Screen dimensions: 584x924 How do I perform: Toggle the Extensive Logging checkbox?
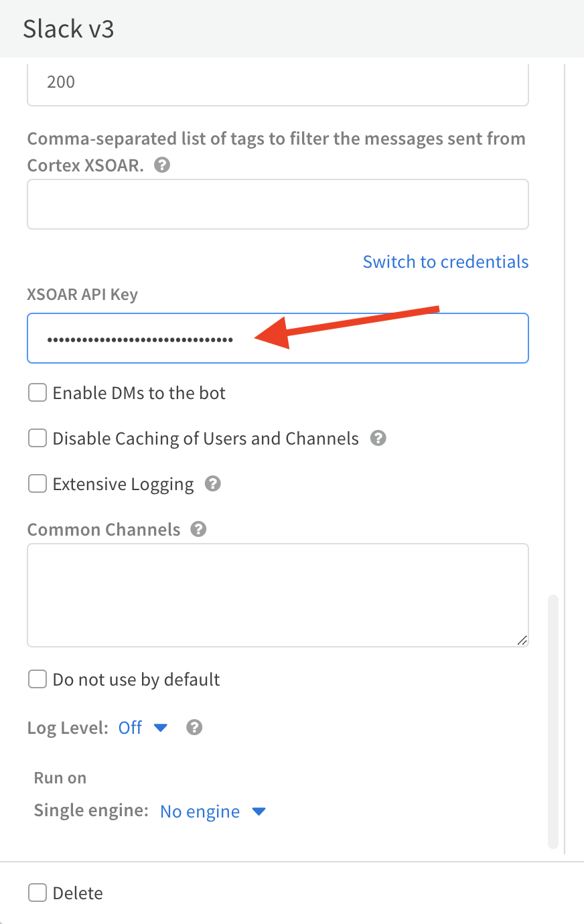coord(38,483)
